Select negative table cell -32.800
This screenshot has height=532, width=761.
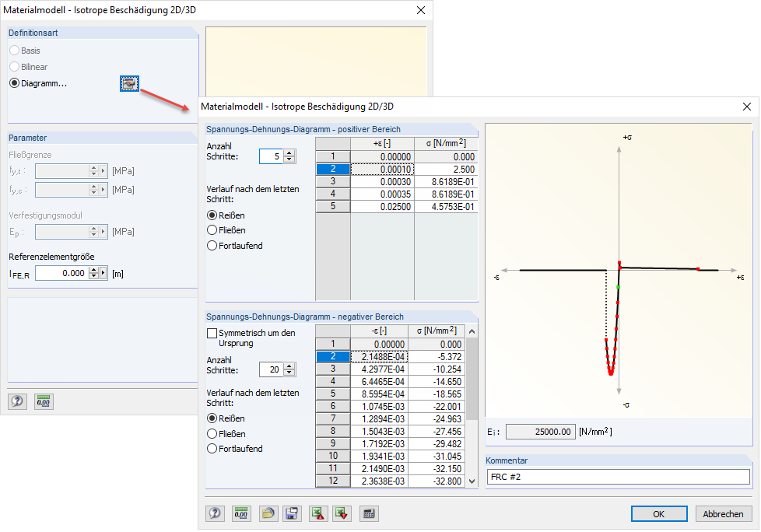click(x=437, y=481)
